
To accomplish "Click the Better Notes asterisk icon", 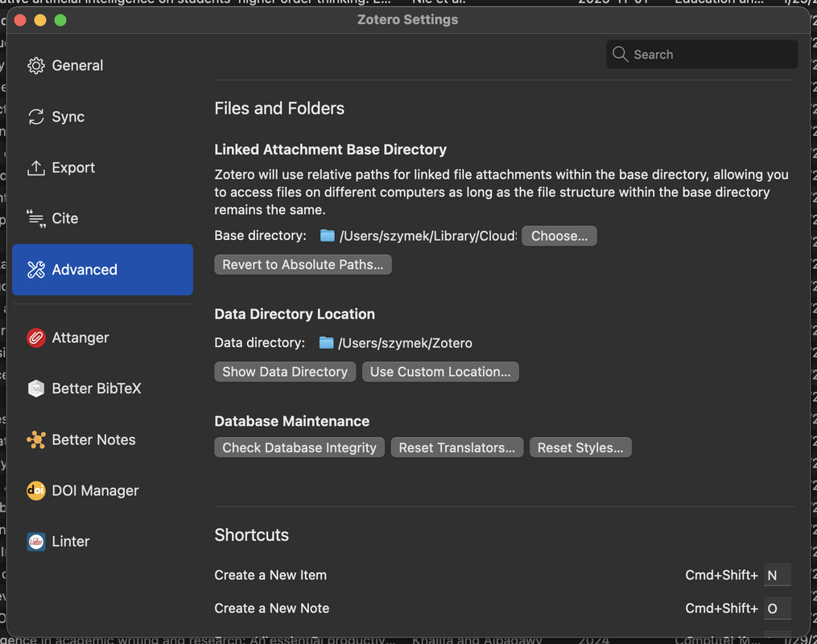I will pyautogui.click(x=36, y=440).
